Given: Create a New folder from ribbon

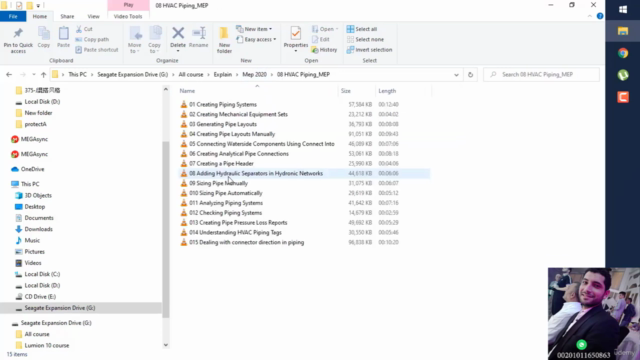Looking at the screenshot, I should tap(224, 40).
